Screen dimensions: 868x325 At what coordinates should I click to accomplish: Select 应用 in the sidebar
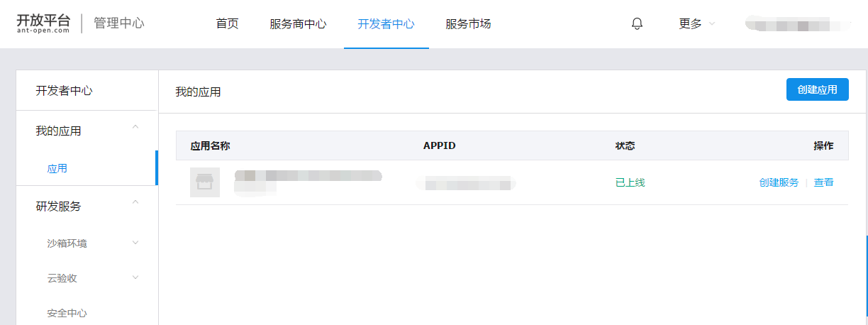tap(57, 169)
